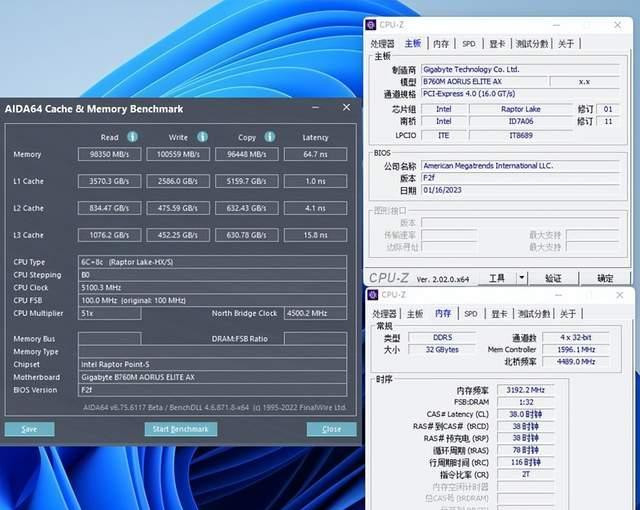Click the CPU-Z app icon in the top window title

tap(371, 25)
